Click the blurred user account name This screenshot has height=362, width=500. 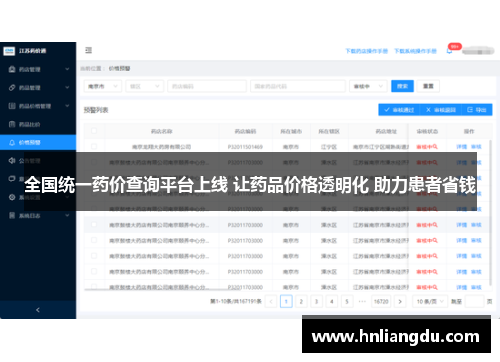coord(478,51)
